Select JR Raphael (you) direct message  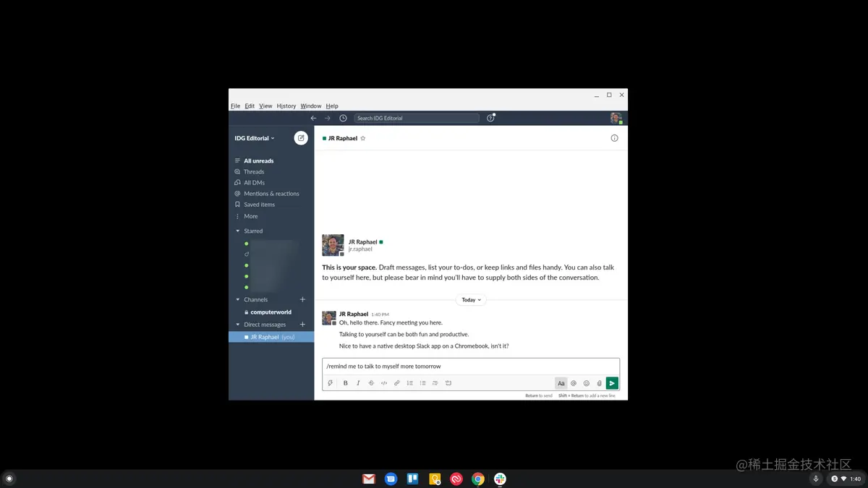271,337
